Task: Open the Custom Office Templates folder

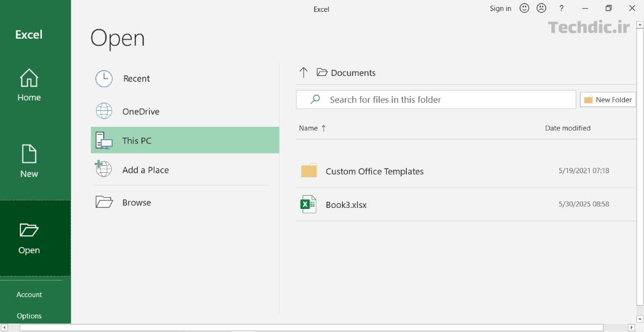Action: 466,171
